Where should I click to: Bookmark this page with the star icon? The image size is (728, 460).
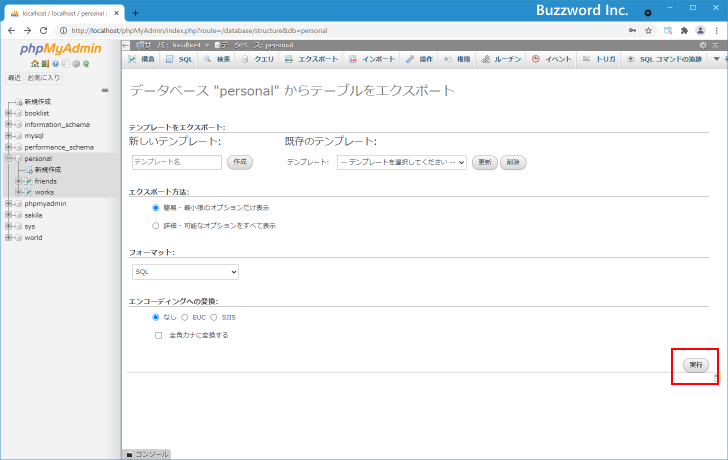pyautogui.click(x=649, y=31)
